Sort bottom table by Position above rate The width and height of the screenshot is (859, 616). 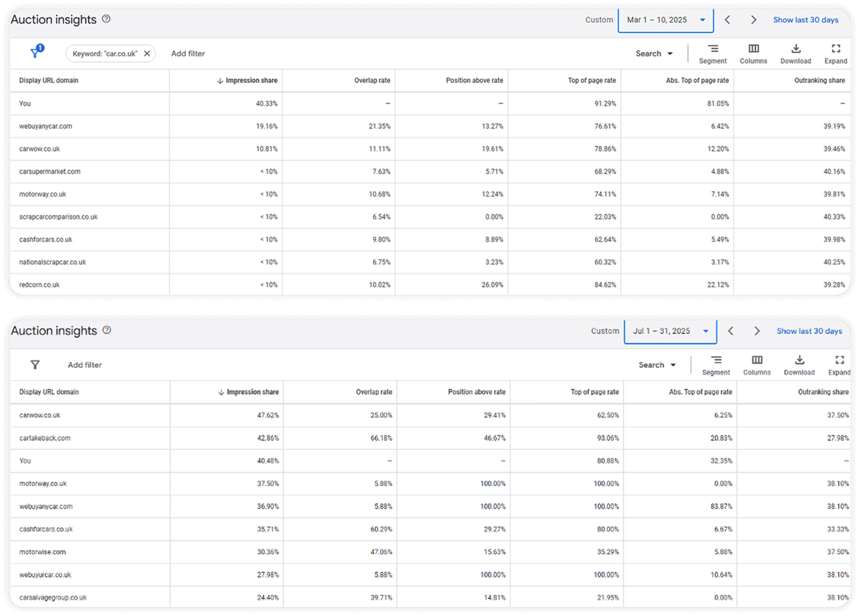[x=476, y=392]
